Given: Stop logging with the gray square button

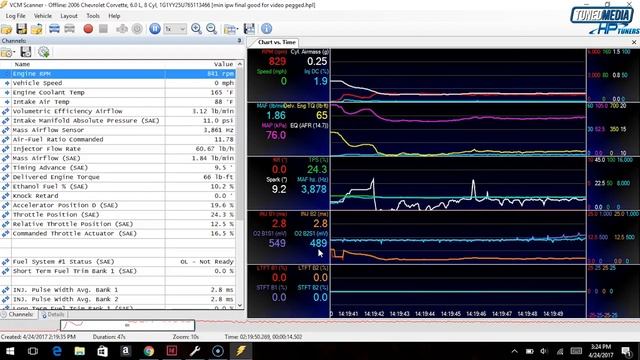Looking at the screenshot, I should click(x=103, y=29).
